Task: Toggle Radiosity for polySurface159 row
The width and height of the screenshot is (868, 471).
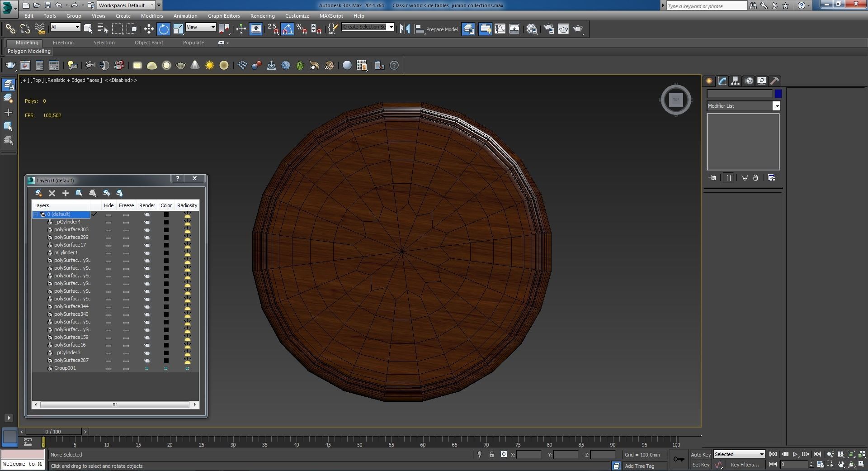Action: tap(187, 338)
